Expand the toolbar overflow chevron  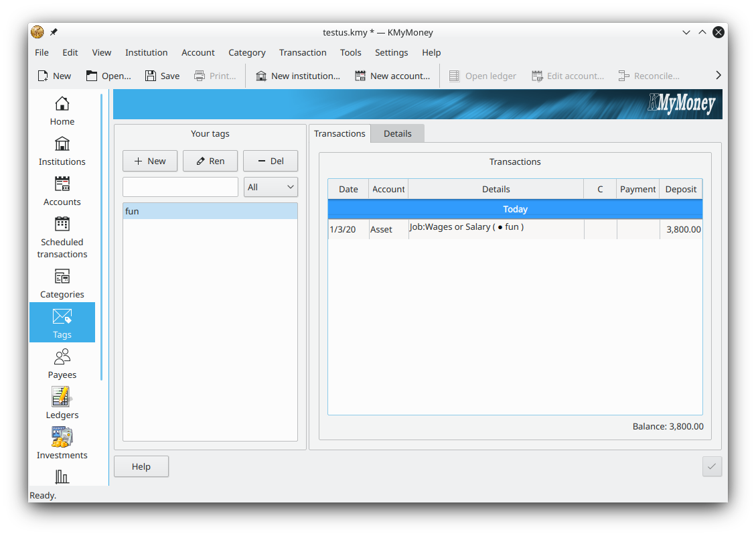(718, 76)
